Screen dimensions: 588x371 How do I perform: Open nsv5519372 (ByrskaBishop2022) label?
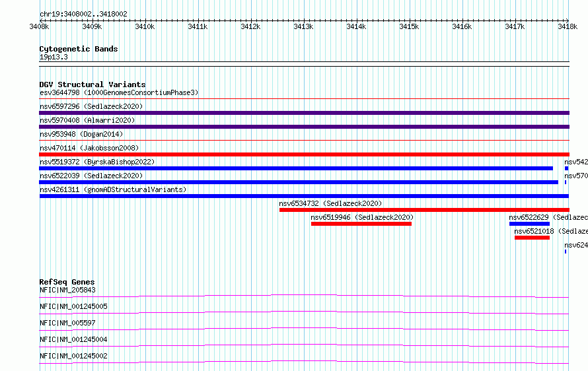click(x=97, y=162)
